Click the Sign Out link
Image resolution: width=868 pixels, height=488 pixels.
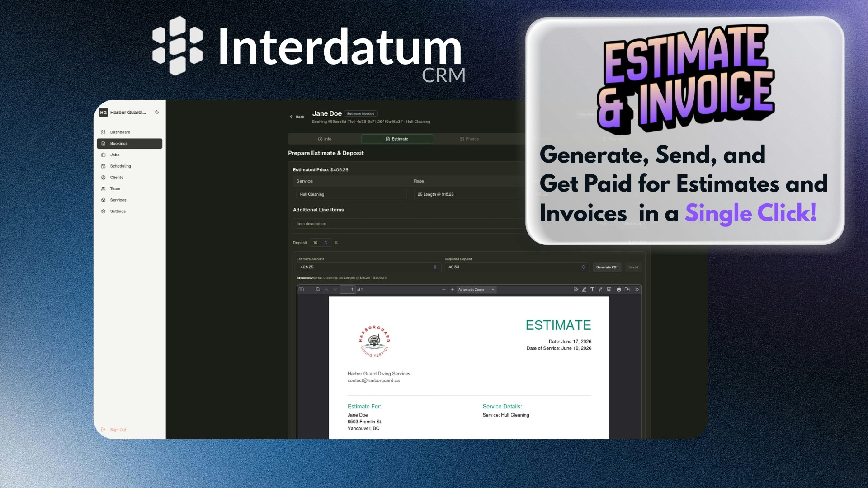coord(114,430)
